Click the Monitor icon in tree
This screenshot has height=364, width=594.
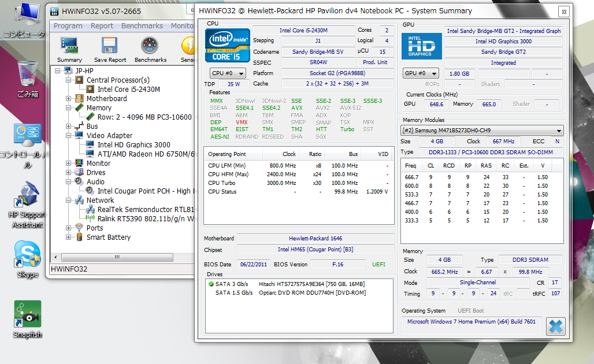click(x=79, y=164)
